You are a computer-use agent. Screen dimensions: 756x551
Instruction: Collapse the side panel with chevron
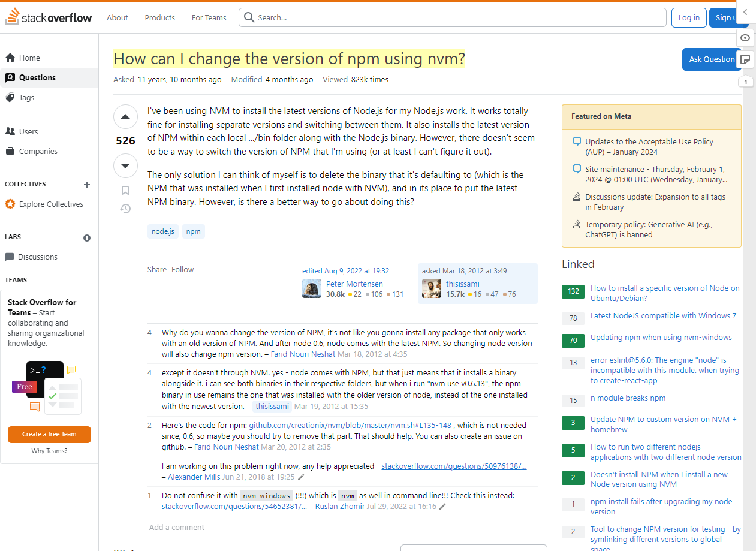coord(745,12)
